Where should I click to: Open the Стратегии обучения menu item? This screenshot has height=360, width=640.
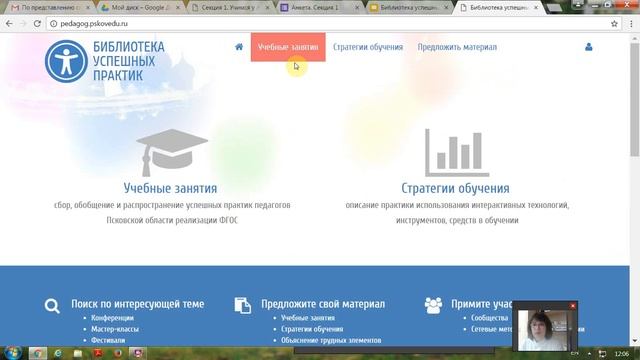tap(368, 47)
